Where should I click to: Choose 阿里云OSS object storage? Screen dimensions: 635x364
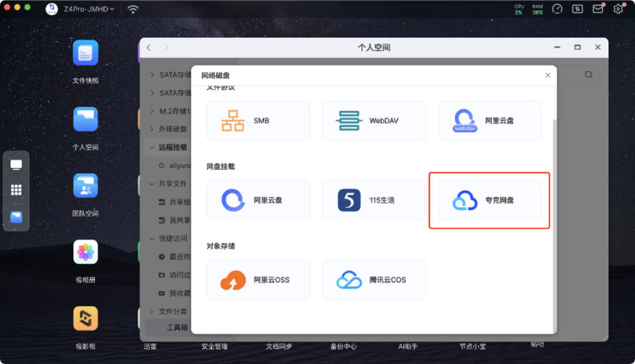point(259,280)
